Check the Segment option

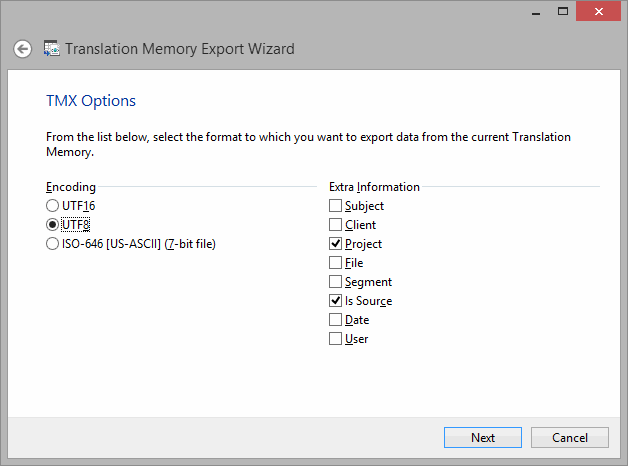click(335, 282)
